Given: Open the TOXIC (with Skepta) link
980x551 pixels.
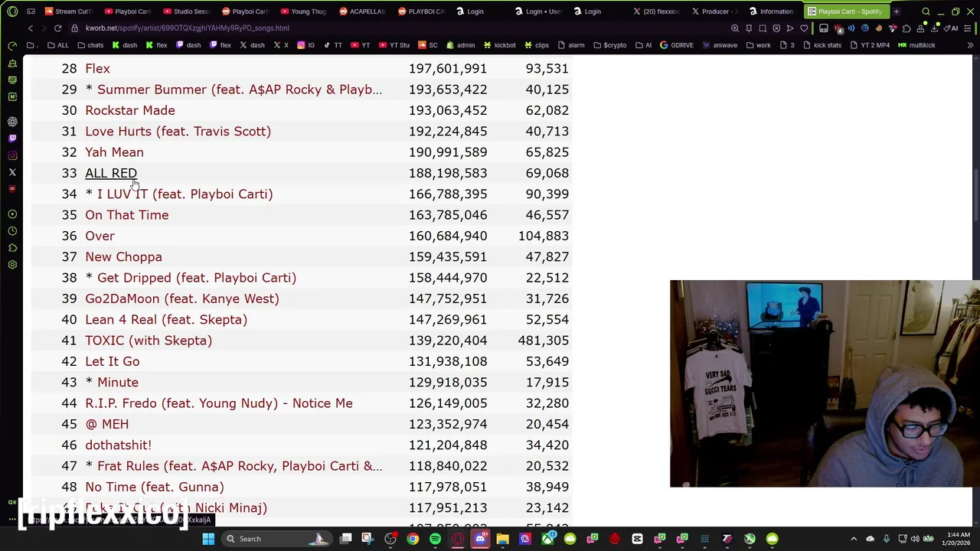Looking at the screenshot, I should pyautogui.click(x=149, y=341).
